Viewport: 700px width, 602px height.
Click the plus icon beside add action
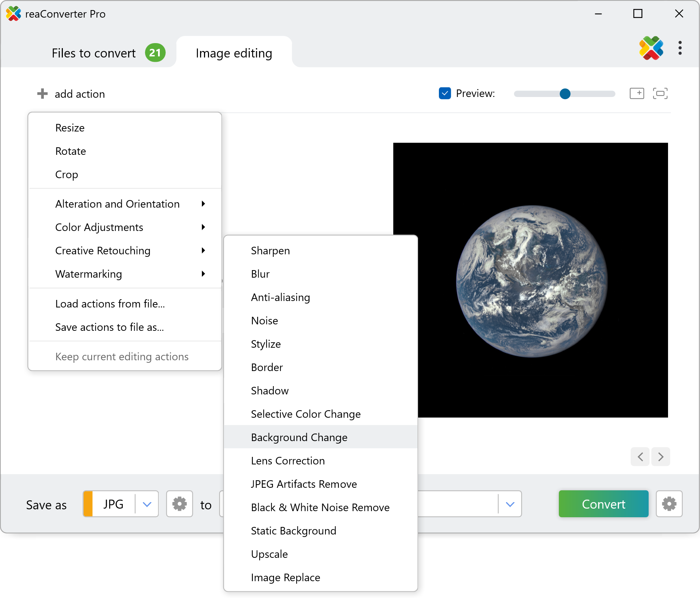coord(42,94)
